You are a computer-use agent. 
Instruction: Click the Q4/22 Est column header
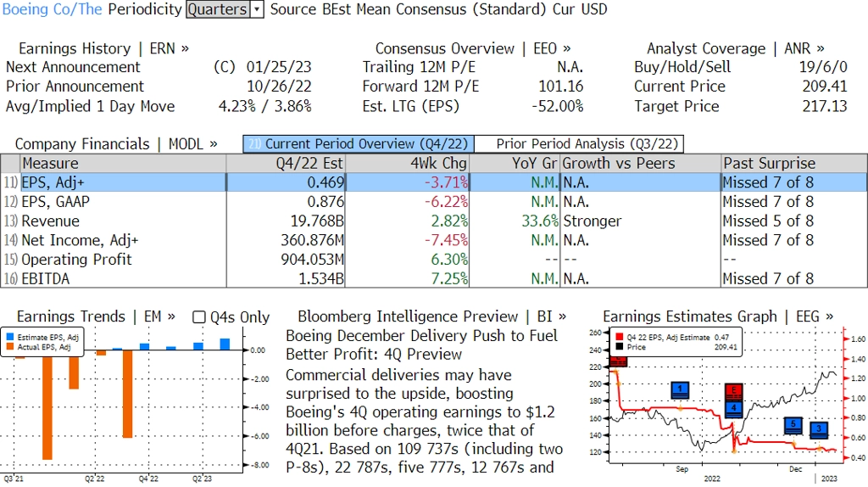click(286, 164)
